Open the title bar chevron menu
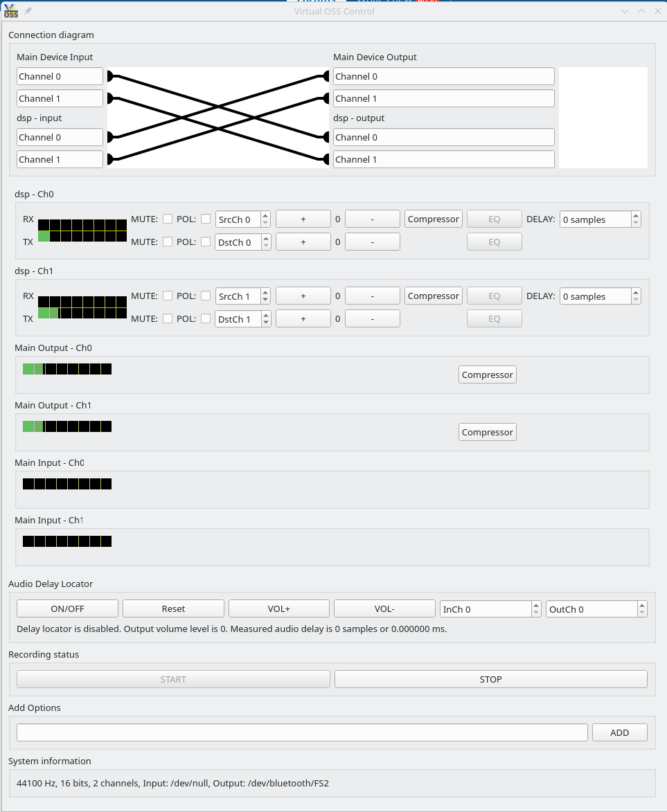Image resolution: width=667 pixels, height=812 pixels. click(625, 10)
